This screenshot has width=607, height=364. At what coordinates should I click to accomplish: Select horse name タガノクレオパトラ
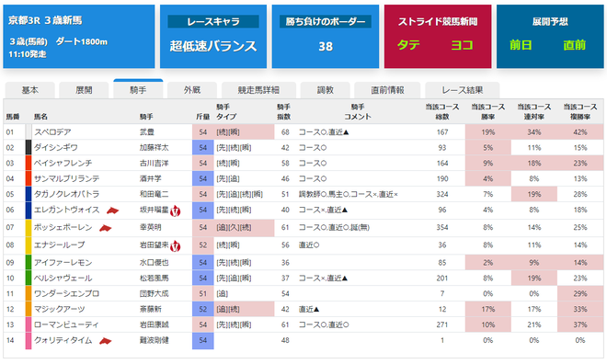pyautogui.click(x=66, y=194)
